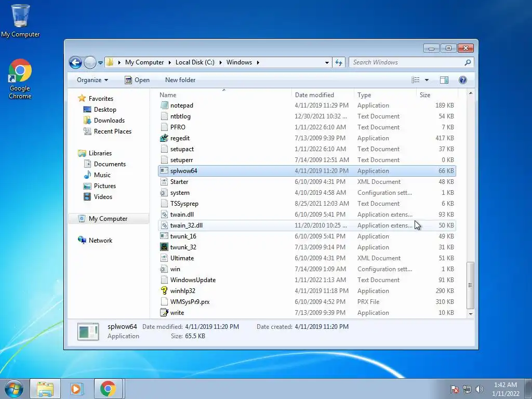The width and height of the screenshot is (532, 399).
Task: Open the address bar history dropdown
Action: 327,62
